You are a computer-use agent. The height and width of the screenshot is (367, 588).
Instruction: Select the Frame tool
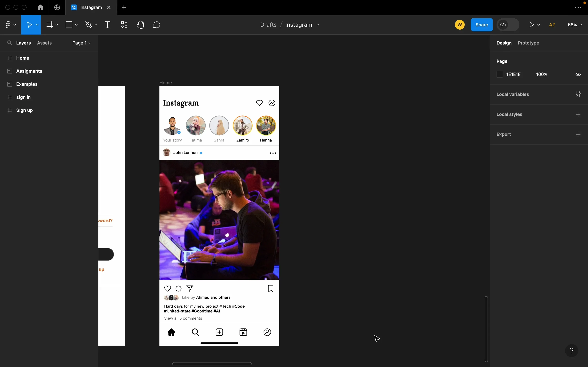tap(50, 24)
